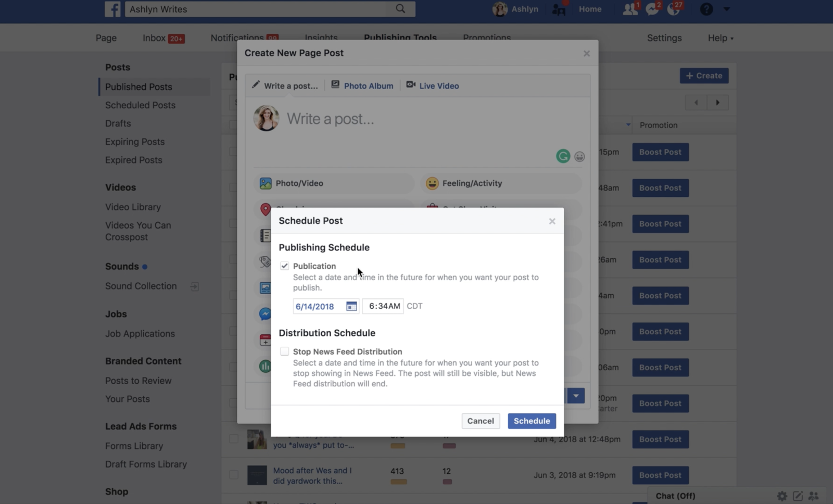Select Scheduled Posts in the sidebar
The image size is (833, 504).
[x=140, y=105]
